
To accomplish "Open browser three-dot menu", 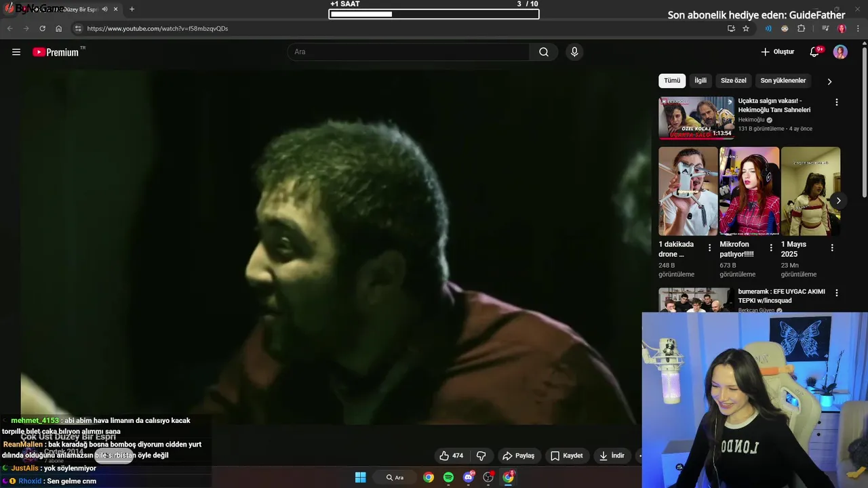I will pos(858,28).
